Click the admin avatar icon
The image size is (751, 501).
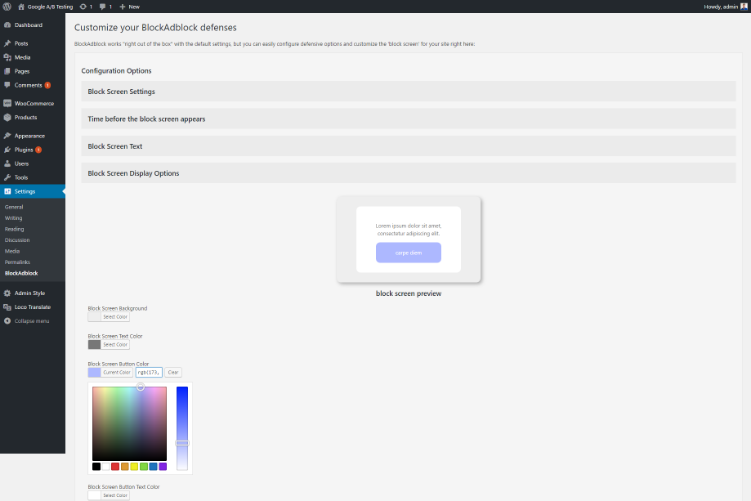click(744, 7)
